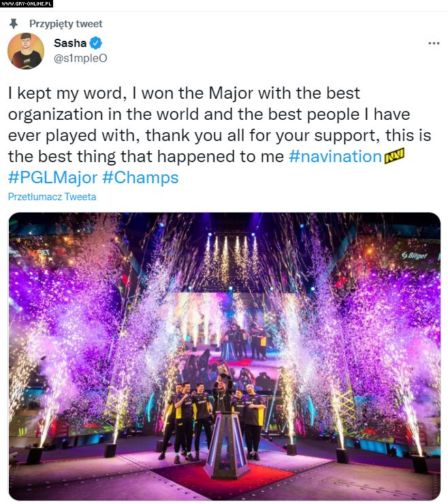Open the #Champs hashtag
448x504 pixels.
(140, 178)
